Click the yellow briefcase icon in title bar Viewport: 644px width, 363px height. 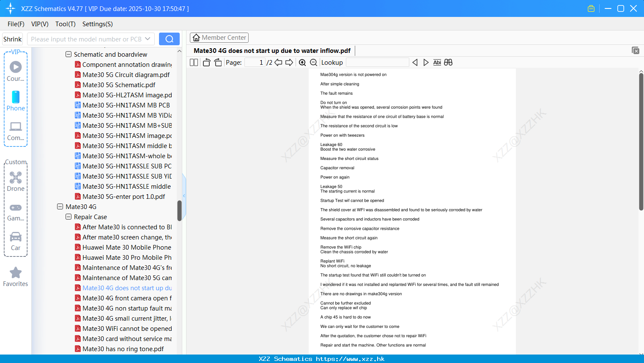pos(591,8)
